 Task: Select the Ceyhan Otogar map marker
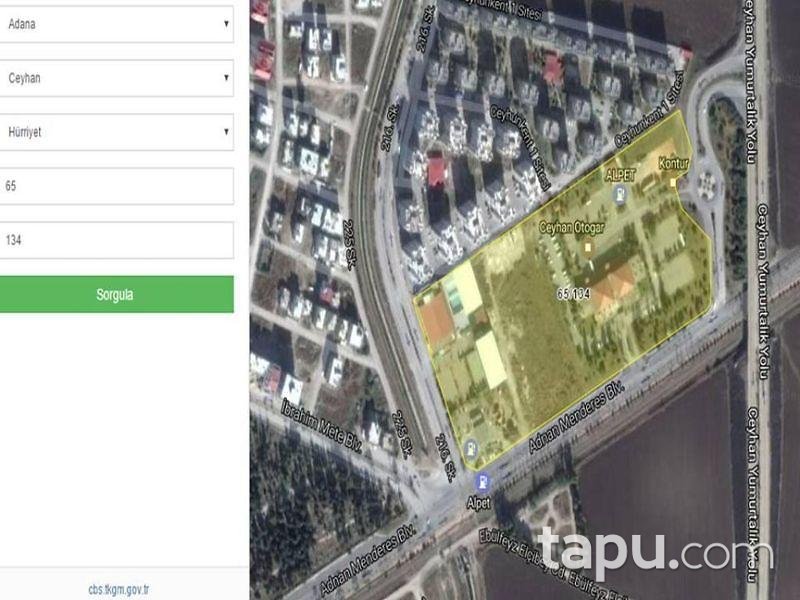(588, 247)
